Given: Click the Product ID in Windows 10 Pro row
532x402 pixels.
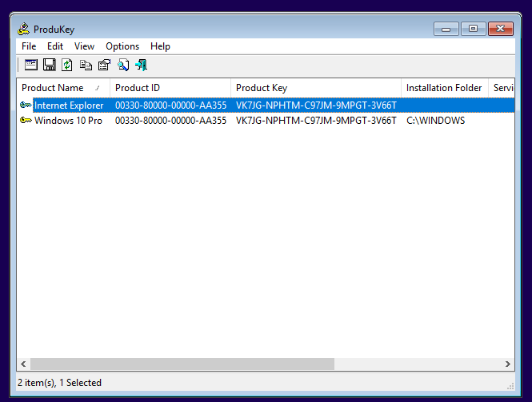Looking at the screenshot, I should (x=170, y=121).
